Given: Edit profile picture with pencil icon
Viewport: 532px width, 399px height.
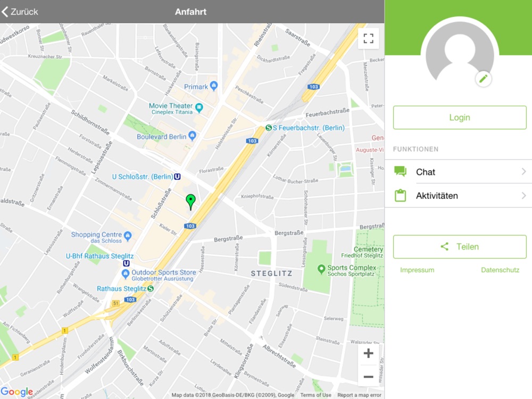Looking at the screenshot, I should point(483,79).
